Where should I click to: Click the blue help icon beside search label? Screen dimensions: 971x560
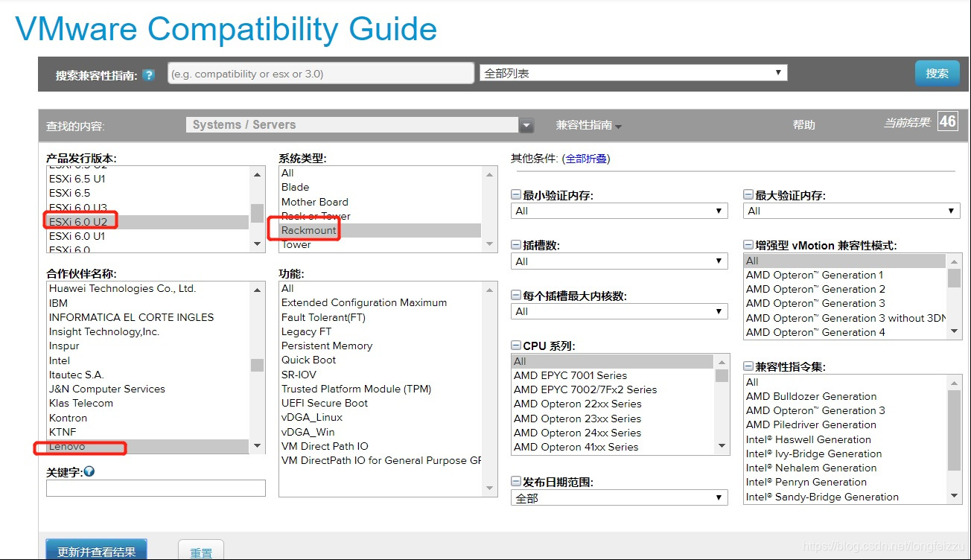(x=149, y=75)
